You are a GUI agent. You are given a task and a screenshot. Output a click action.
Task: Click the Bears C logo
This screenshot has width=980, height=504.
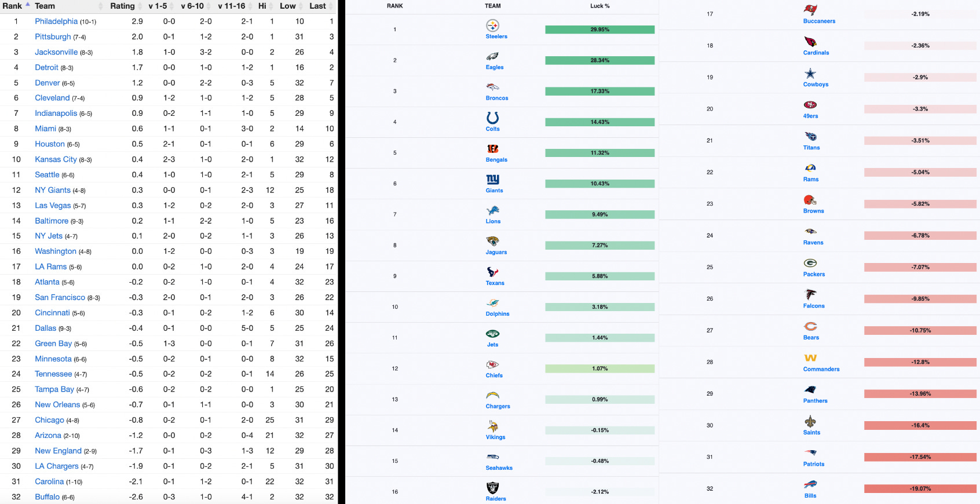click(x=810, y=326)
